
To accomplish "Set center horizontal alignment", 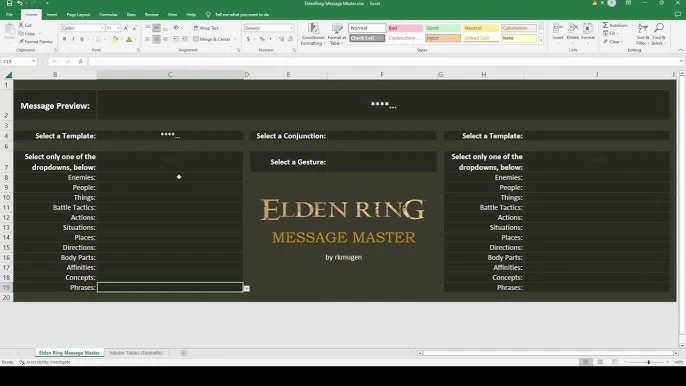I will coord(156,39).
